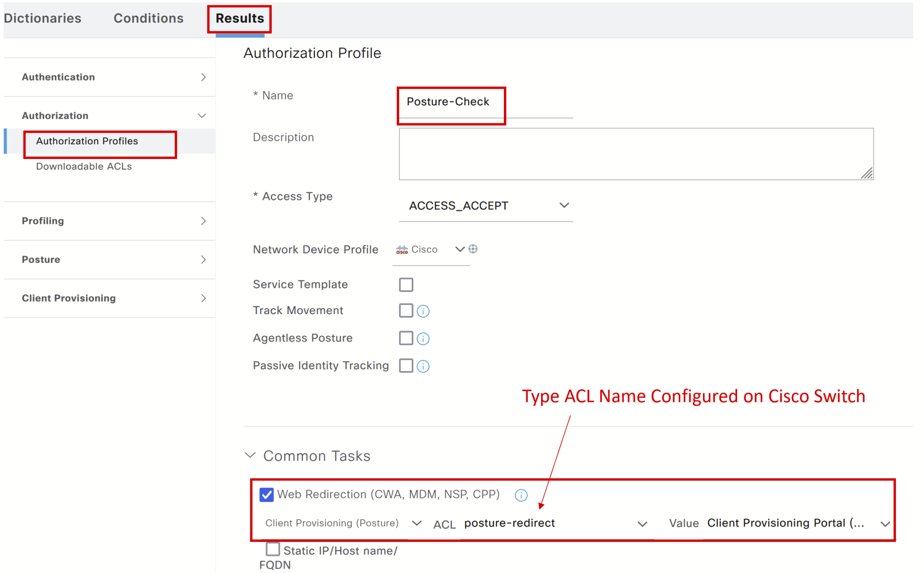Screen dimensions: 924x573
Task: Uncheck Web Redirection (CWA, MDM, NSP, CPP)
Action: 266,494
